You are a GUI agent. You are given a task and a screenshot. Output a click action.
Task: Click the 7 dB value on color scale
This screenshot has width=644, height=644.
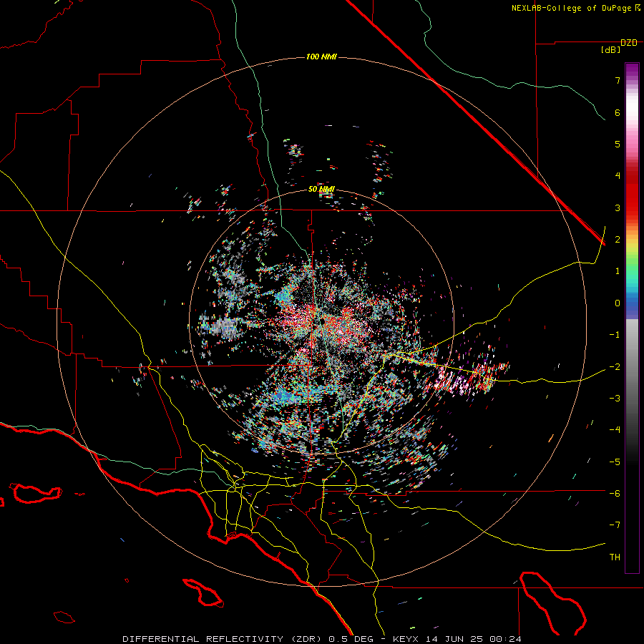(x=618, y=80)
